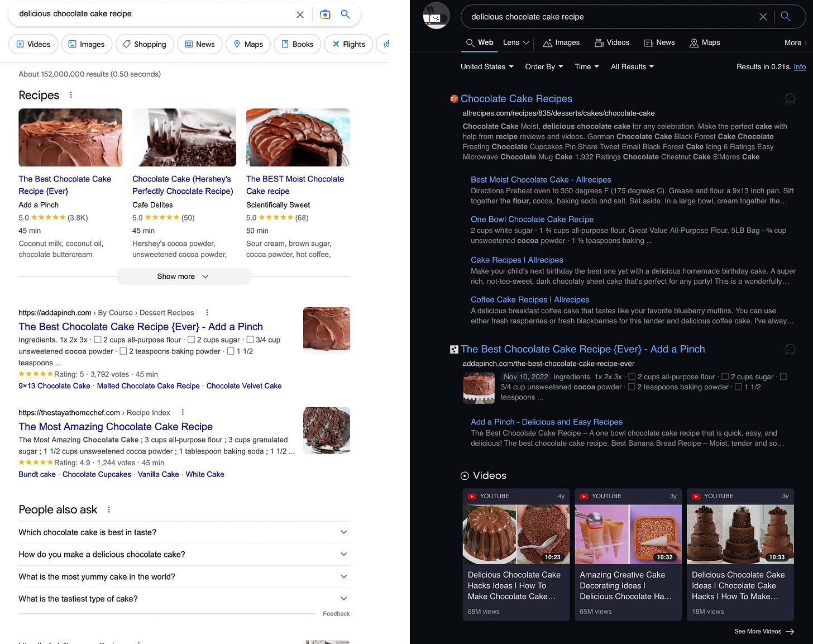This screenshot has height=644, width=813.
Task: Expand 'What is the most yummy cake' question
Action: click(x=184, y=577)
